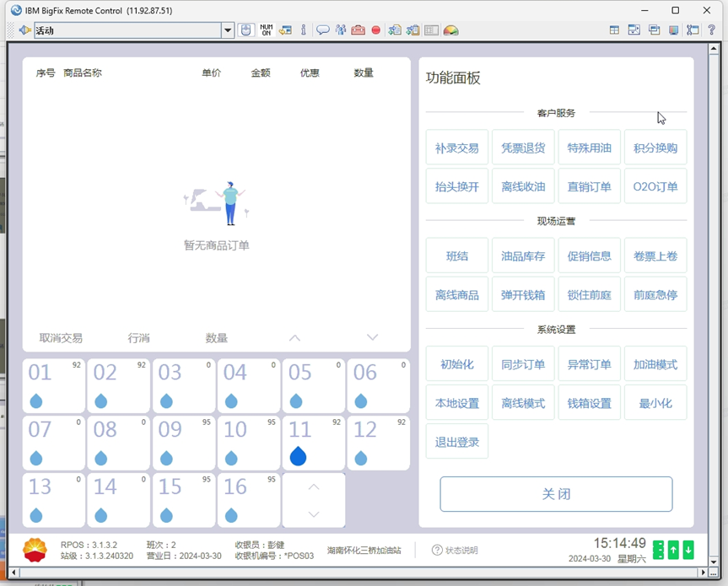Click the 关闭 button on function panel
The image size is (728, 586).
pos(556,494)
